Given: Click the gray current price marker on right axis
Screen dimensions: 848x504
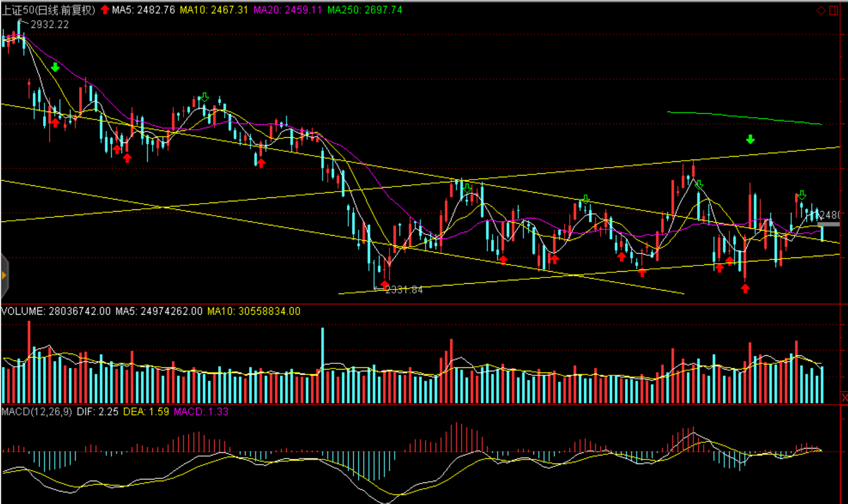Looking at the screenshot, I should click(828, 224).
